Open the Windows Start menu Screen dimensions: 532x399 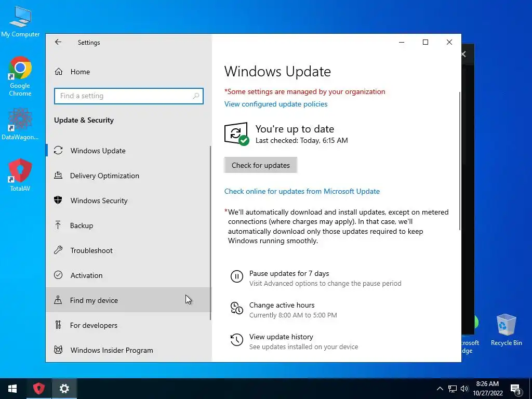[12, 389]
